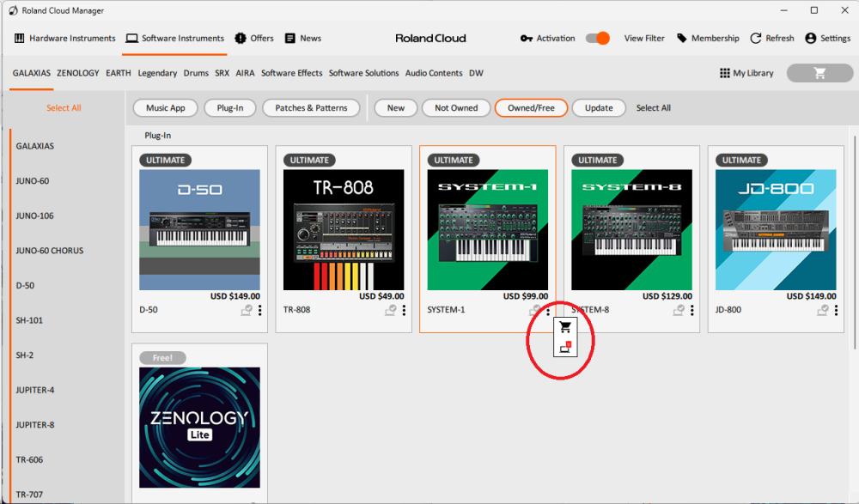The height and width of the screenshot is (504, 859).
Task: Refresh the Roland Cloud catalog
Action: coord(772,39)
